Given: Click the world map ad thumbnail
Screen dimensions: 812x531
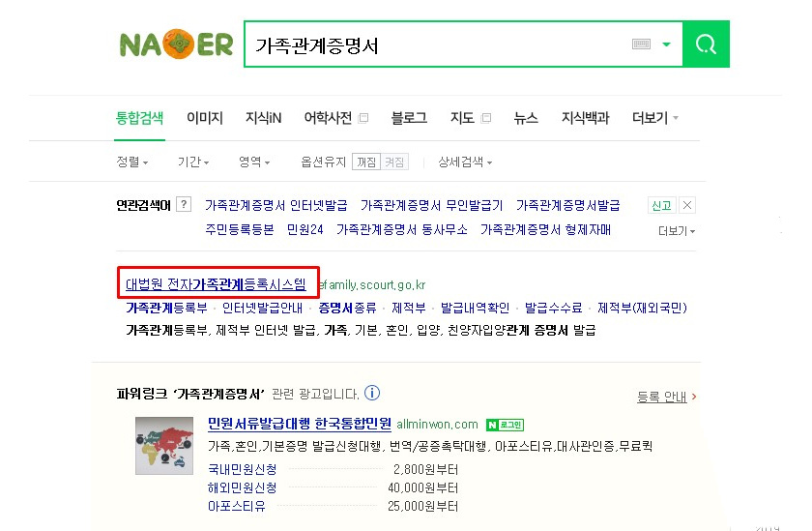Looking at the screenshot, I should click(x=164, y=446).
